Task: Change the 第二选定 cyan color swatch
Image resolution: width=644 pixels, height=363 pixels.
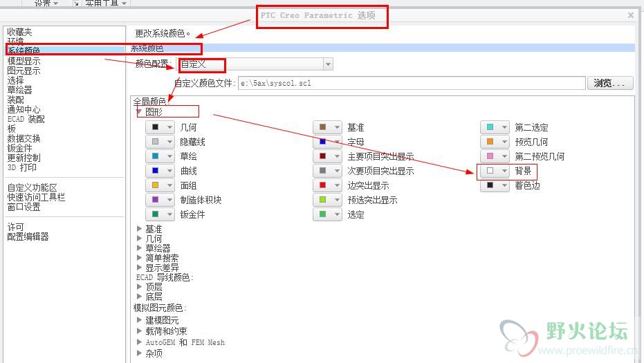Action: (495, 127)
